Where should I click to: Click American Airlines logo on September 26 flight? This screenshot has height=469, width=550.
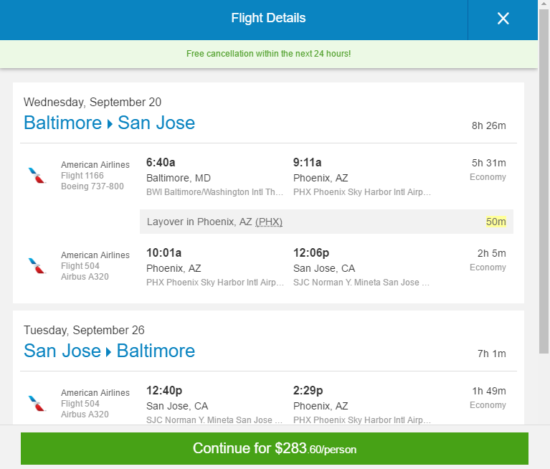pos(37,403)
